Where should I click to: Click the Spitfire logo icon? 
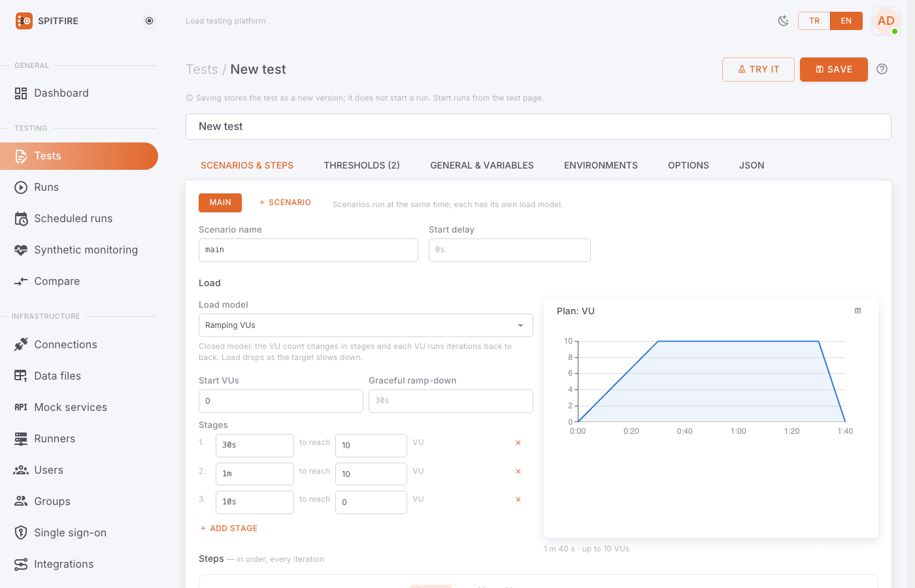click(x=24, y=21)
